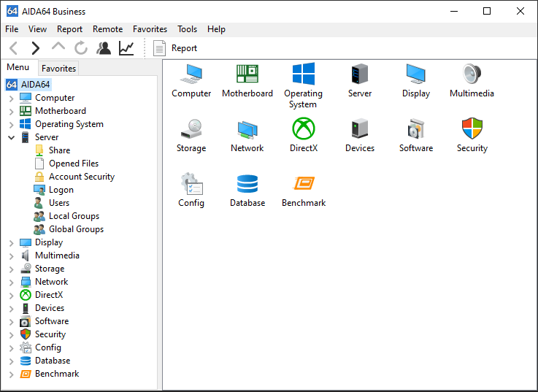
Task: Open the Security shield icon in main pane
Action: [x=472, y=128]
